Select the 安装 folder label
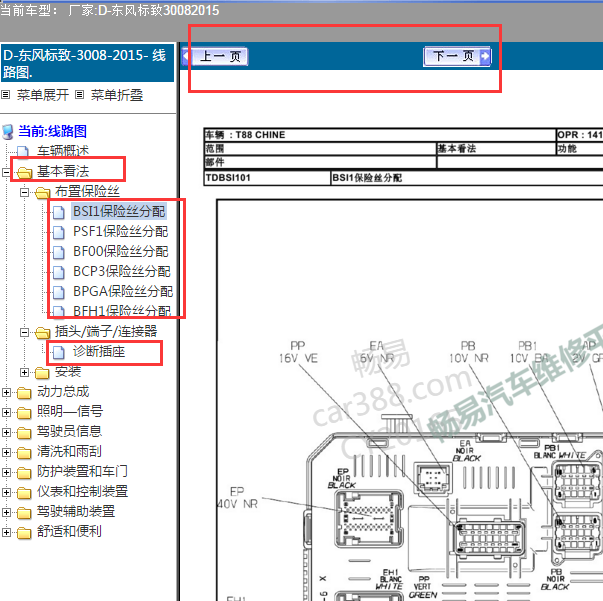603x601 pixels. pyautogui.click(x=68, y=371)
